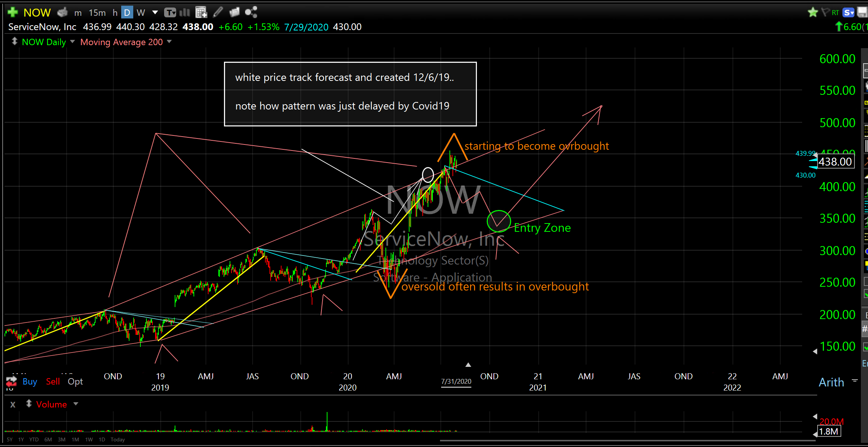
Task: Switch timeframe to Weekly (W)
Action: point(140,12)
